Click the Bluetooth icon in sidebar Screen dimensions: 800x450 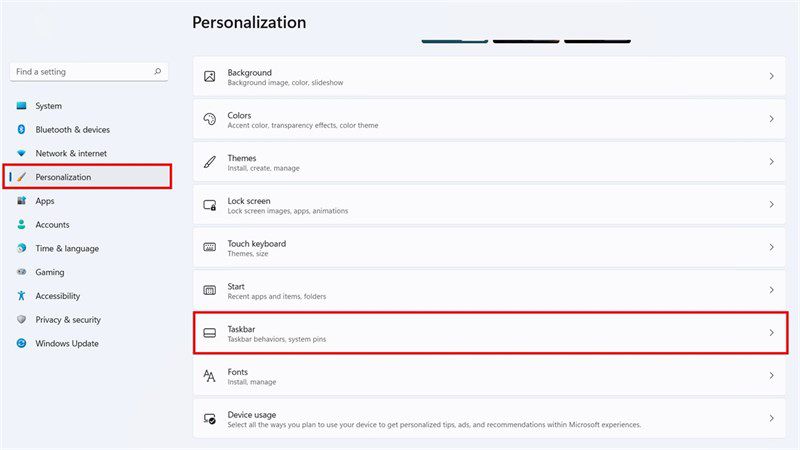tap(21, 130)
